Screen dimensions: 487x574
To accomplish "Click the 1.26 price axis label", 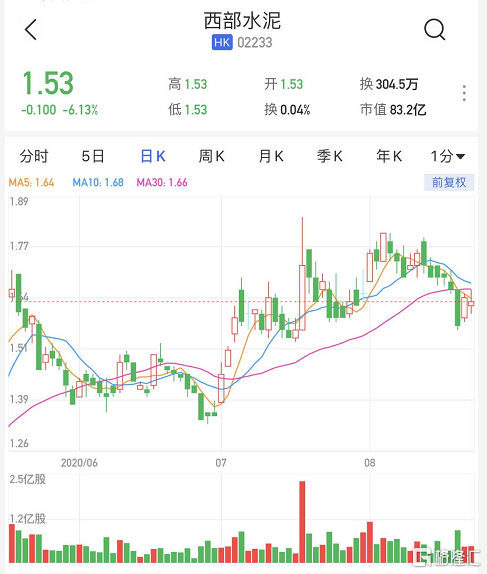I will [19, 444].
